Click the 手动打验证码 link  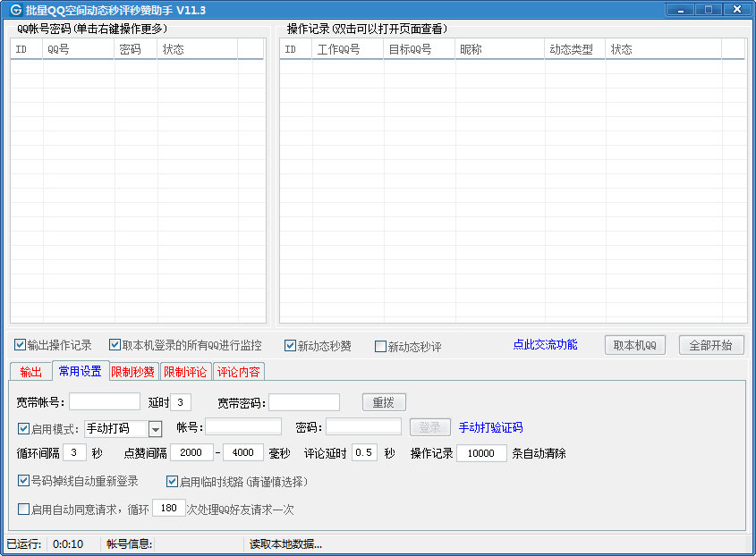coord(490,427)
